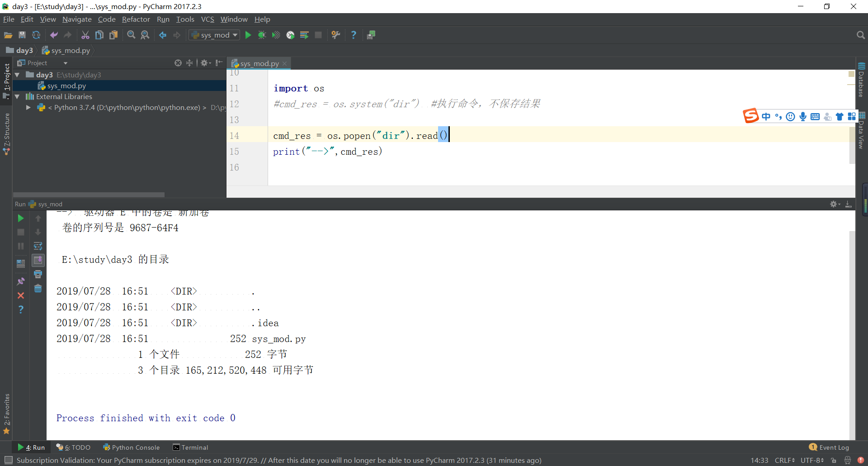The width and height of the screenshot is (868, 466).
Task: Debug sys_mod with the bug icon
Action: click(262, 35)
